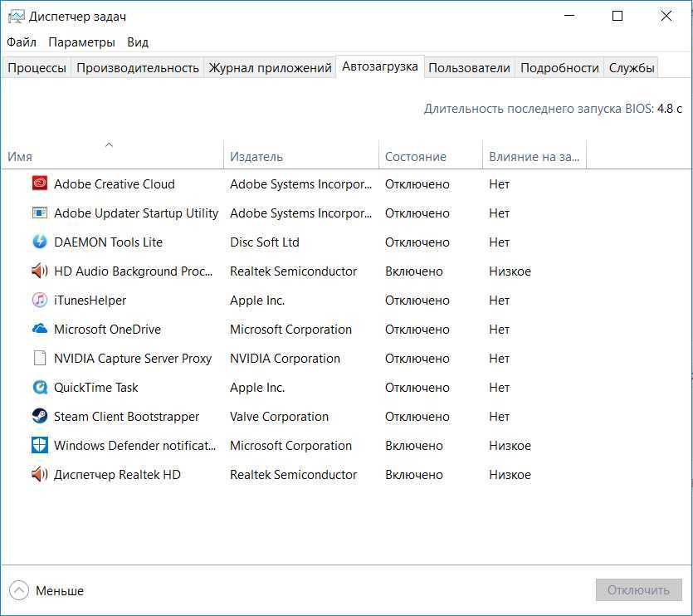
Task: Sort by the Издатель column header
Action: tap(301, 154)
